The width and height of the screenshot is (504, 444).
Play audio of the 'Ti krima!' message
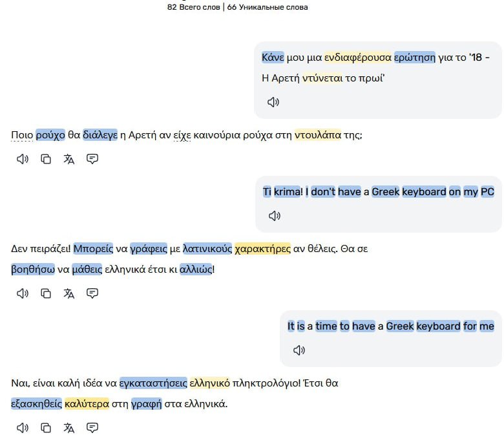[275, 216]
